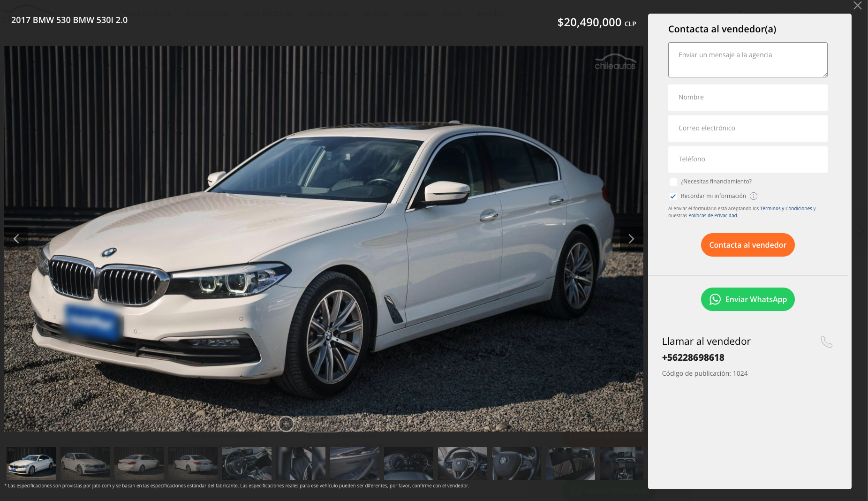
Task: Click the zoom-in plus icon on photo
Action: click(x=286, y=424)
